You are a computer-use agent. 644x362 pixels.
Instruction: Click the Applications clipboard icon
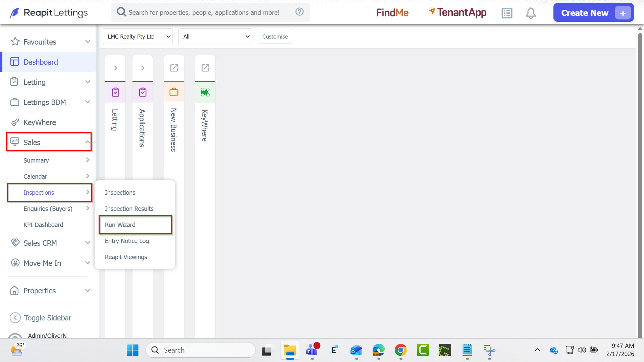coord(143,92)
